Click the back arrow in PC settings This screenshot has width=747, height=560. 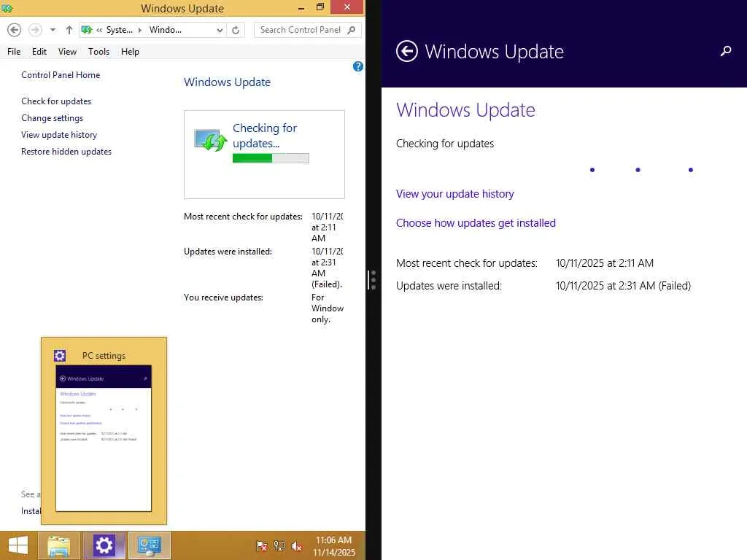pos(407,51)
